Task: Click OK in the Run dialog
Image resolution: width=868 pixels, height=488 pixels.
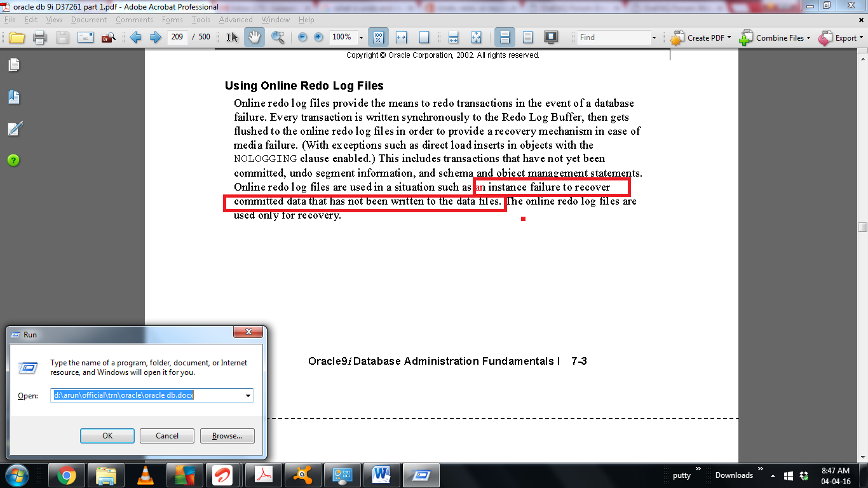Action: (x=107, y=436)
